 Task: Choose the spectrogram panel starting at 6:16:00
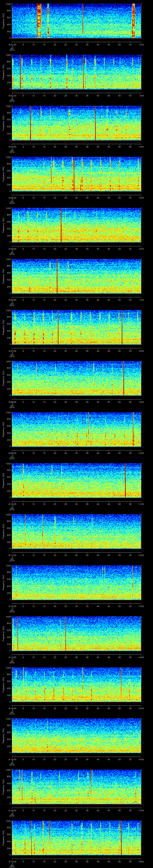point(77,786)
